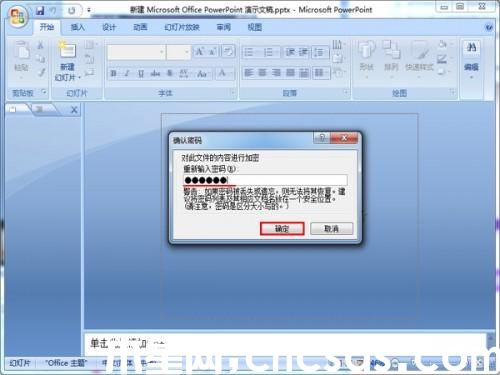Open the font group dialog launcher

(x=233, y=92)
